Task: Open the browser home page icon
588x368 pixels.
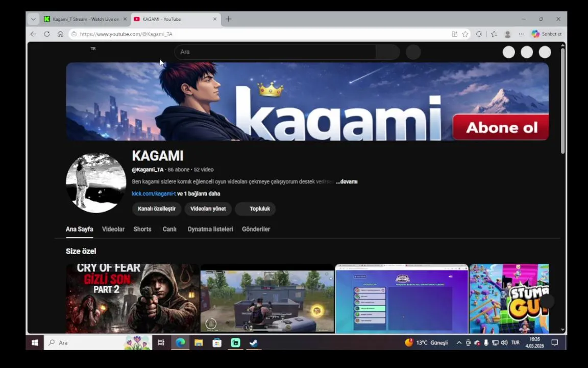Action: pos(60,34)
